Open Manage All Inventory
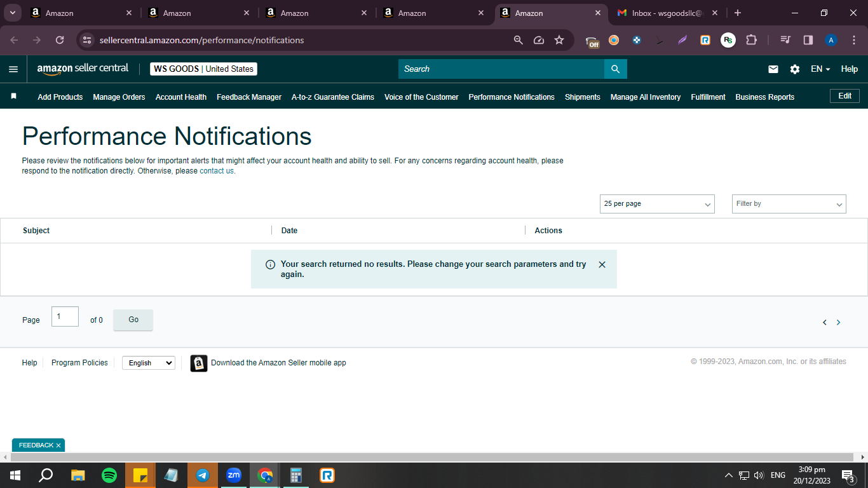Viewport: 868px width, 488px height. [646, 97]
